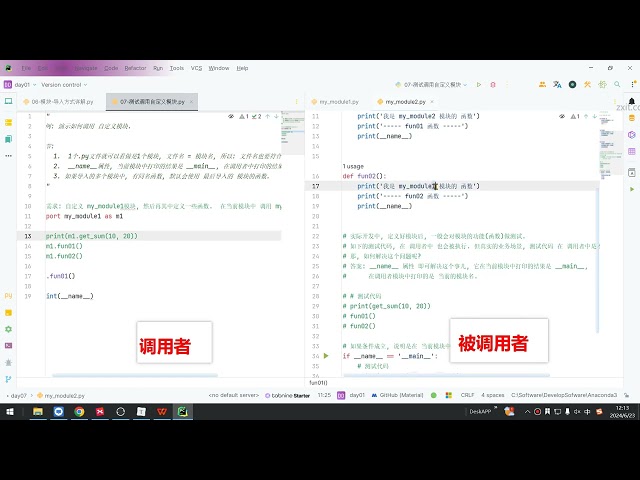Open left editor tabs kebab menu
The height and width of the screenshot is (480, 640).
click(x=296, y=101)
